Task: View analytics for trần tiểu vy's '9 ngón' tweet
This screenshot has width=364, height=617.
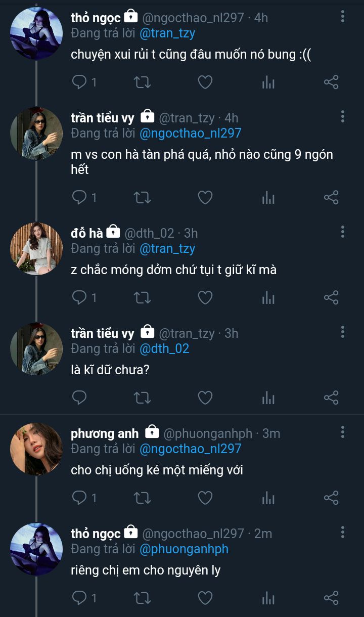Action: [268, 197]
